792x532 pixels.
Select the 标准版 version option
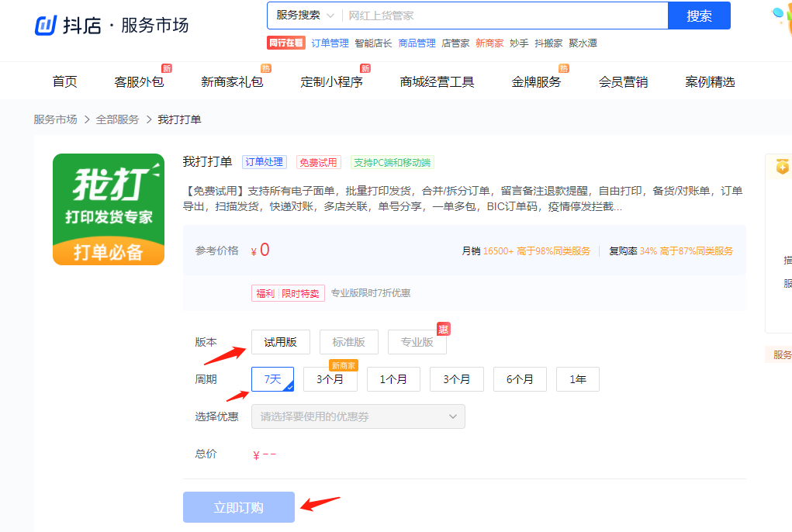(x=348, y=342)
